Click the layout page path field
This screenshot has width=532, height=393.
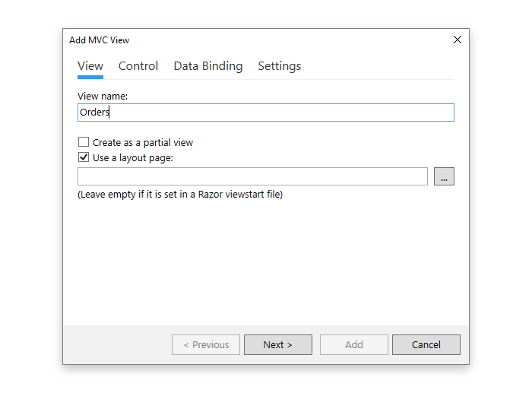pyautogui.click(x=252, y=176)
